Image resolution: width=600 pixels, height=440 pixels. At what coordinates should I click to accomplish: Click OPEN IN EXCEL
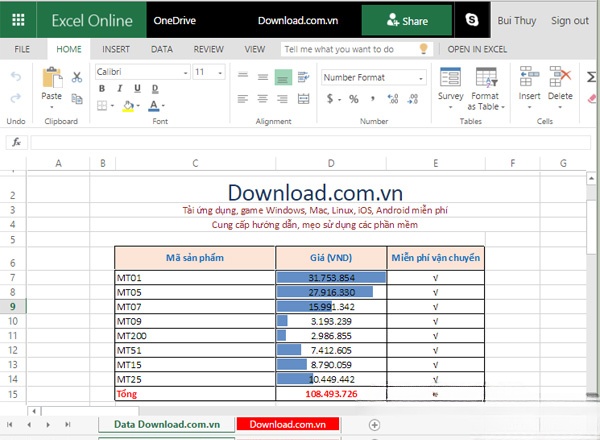click(x=477, y=49)
